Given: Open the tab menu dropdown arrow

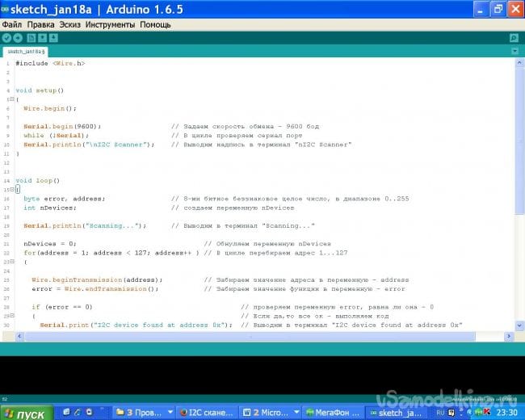Looking at the screenshot, I should (x=515, y=50).
